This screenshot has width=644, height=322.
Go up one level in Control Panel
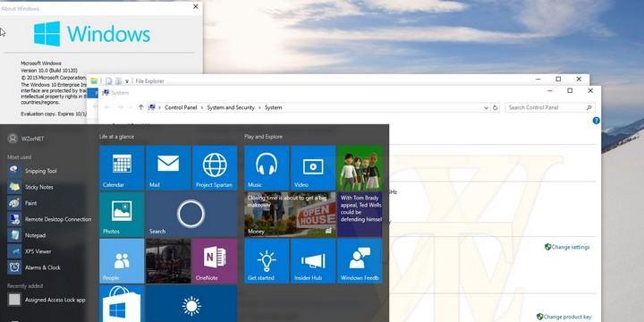141,107
